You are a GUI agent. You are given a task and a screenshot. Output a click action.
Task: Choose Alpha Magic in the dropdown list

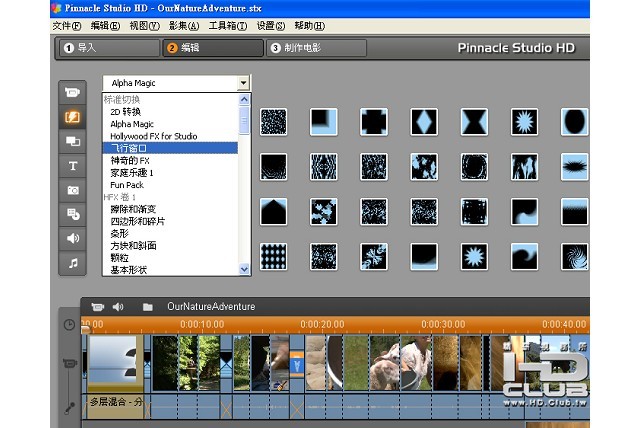[x=132, y=124]
